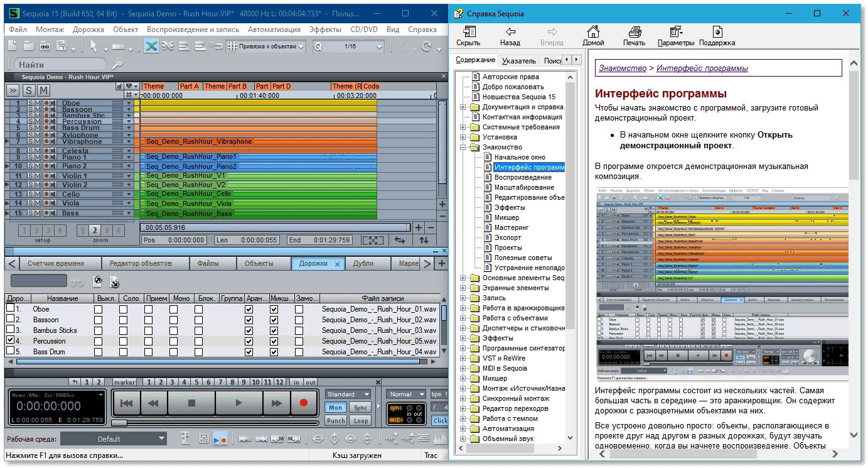Click the Undo arrow icon

point(404,46)
